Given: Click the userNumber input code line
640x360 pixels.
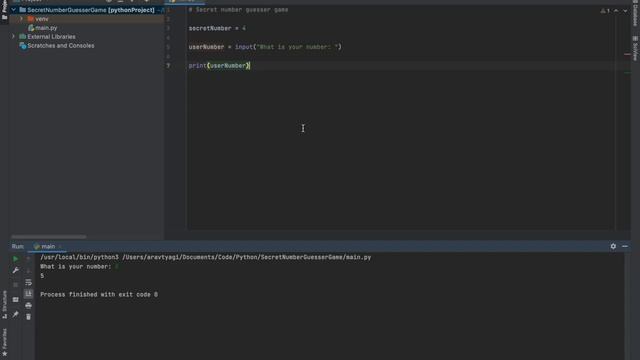Looking at the screenshot, I should coord(265,47).
